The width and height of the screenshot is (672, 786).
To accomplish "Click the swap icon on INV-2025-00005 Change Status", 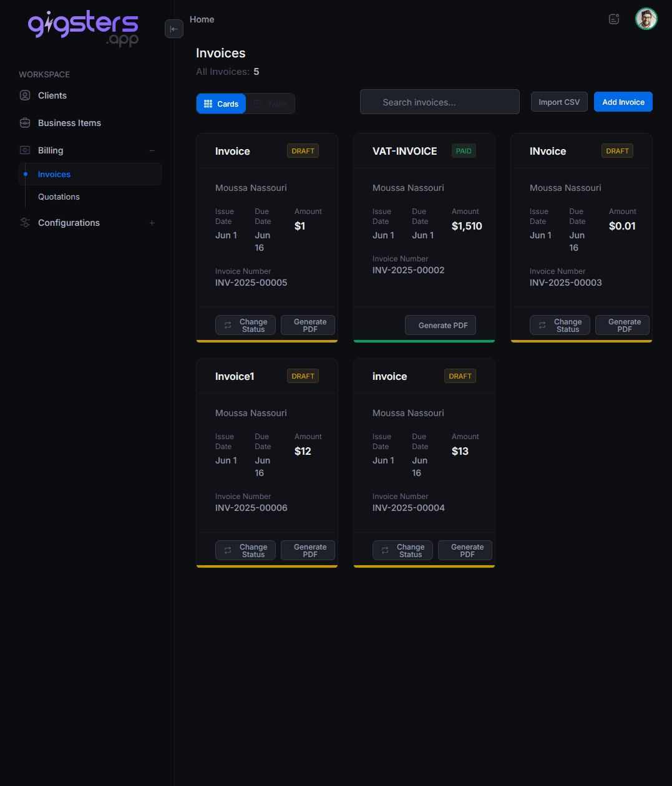I will 228,325.
